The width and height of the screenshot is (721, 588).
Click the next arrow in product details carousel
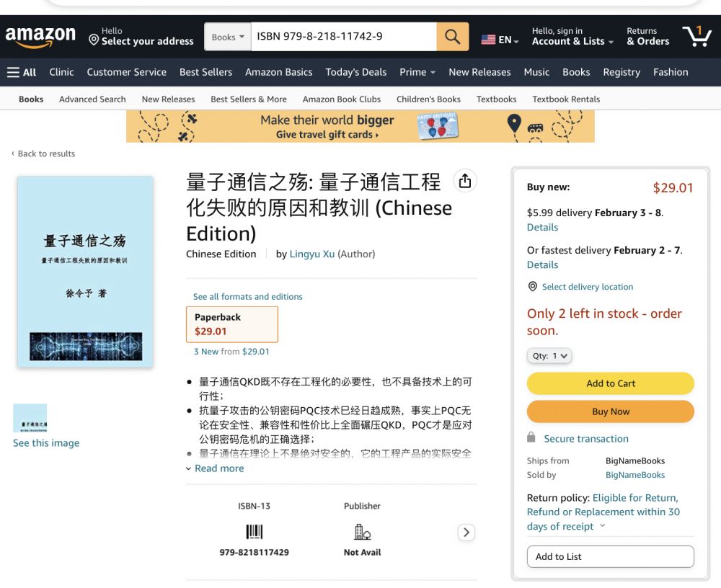click(466, 533)
